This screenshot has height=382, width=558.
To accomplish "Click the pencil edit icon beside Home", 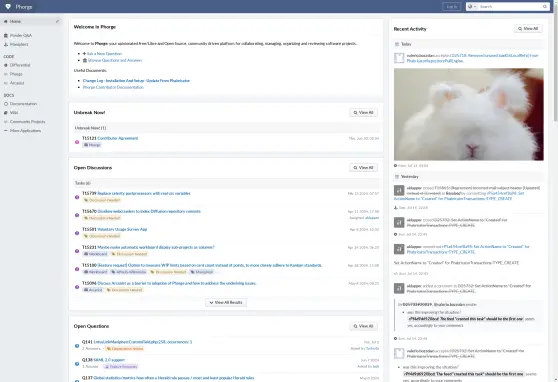I will coord(57,21).
